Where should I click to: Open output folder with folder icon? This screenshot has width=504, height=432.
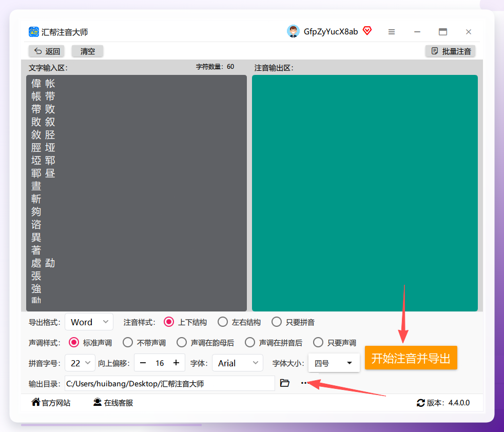284,383
